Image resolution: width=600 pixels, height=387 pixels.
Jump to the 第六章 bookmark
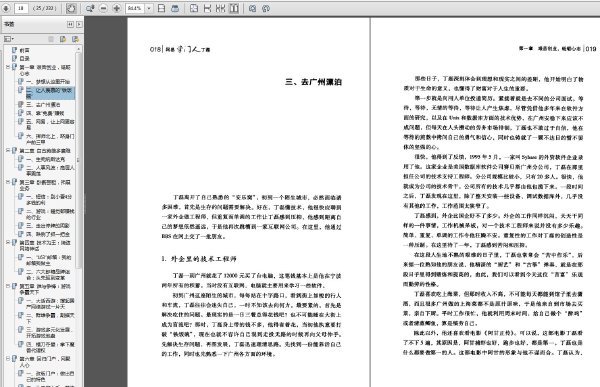coord(45,362)
